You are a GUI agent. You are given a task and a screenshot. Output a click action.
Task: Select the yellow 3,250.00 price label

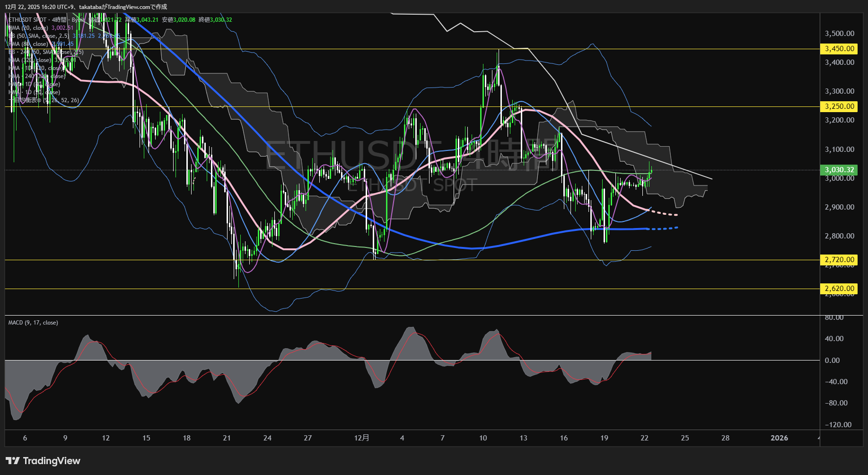(x=839, y=106)
